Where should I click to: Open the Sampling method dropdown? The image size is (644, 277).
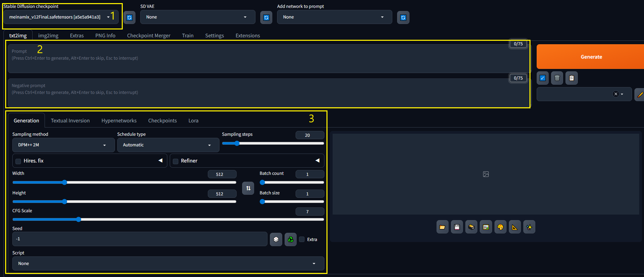pyautogui.click(x=63, y=145)
